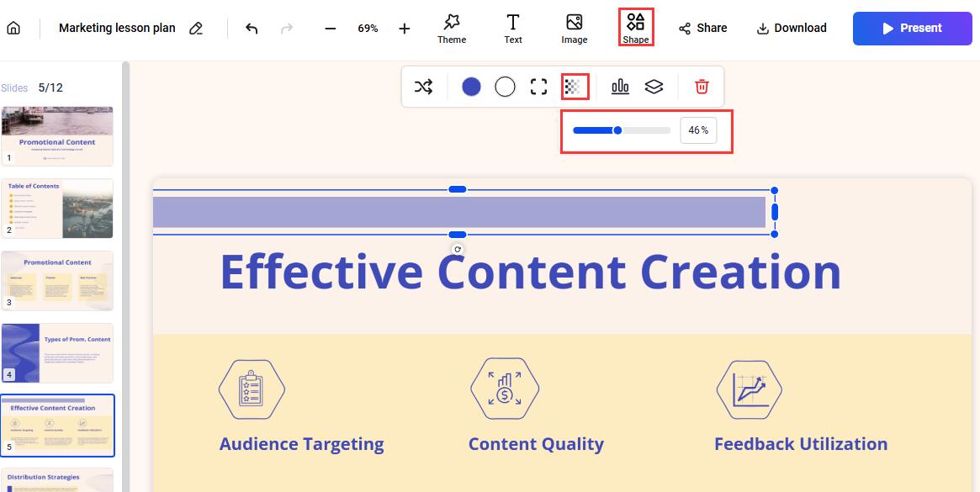This screenshot has width=980, height=492.
Task: Click the slide panel scrollbar
Action: tap(125, 277)
